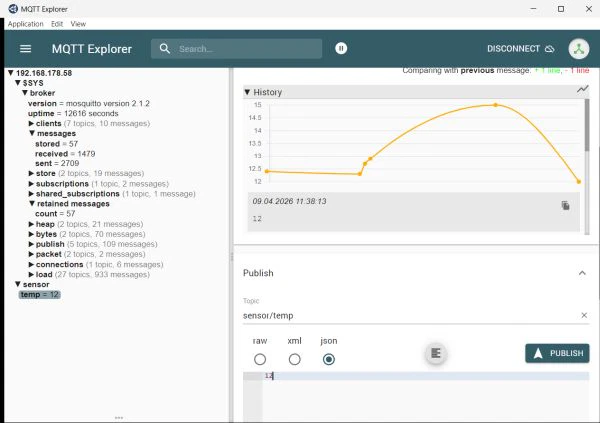Click the format JSON icon
The width and height of the screenshot is (600, 423).
coord(435,353)
